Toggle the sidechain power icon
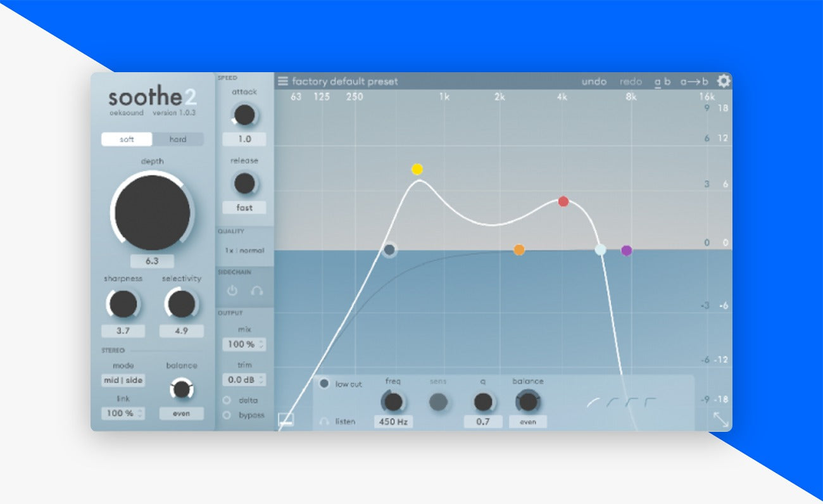The height and width of the screenshot is (504, 823). pos(232,291)
